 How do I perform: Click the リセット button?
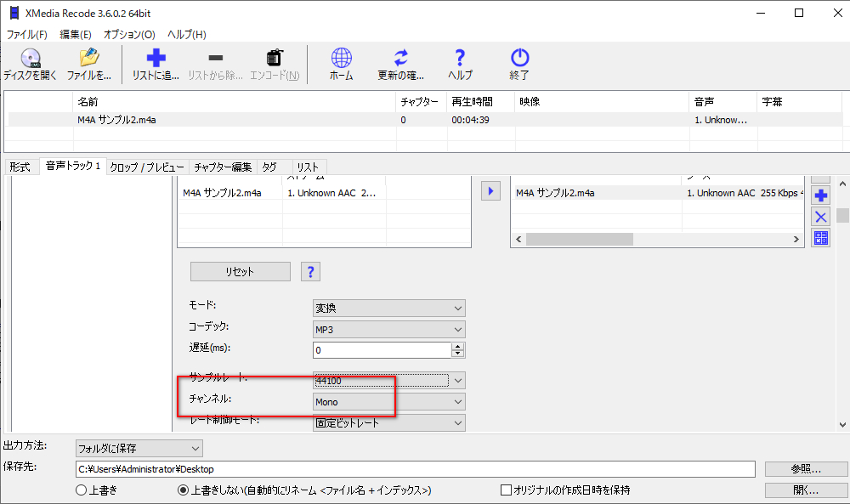tap(240, 272)
